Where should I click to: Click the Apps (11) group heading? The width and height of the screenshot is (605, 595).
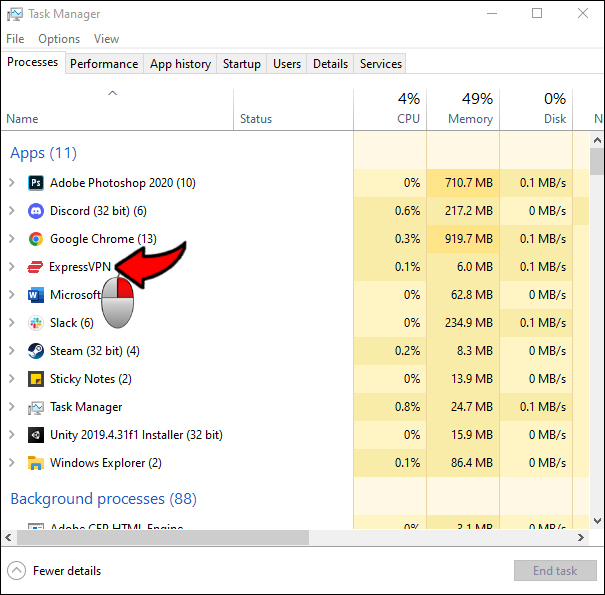(44, 153)
